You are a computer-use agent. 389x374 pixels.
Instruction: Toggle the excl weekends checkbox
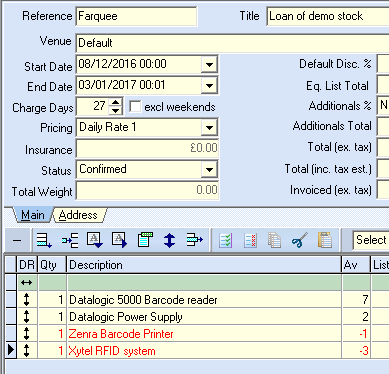coord(135,107)
